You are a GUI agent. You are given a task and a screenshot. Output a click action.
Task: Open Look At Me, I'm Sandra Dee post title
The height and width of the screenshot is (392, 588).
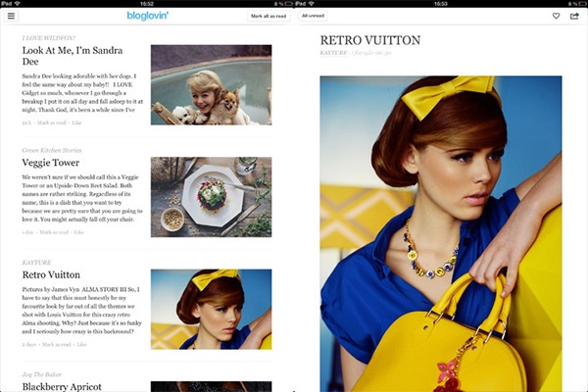[x=73, y=56]
